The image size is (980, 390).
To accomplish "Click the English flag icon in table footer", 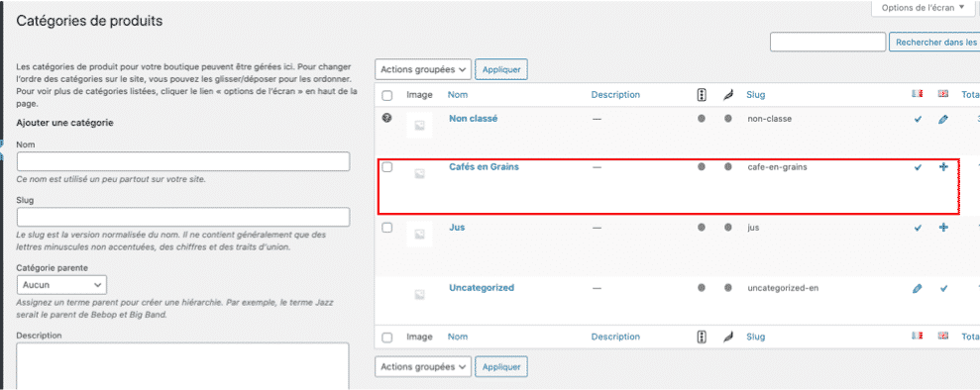I will [943, 336].
